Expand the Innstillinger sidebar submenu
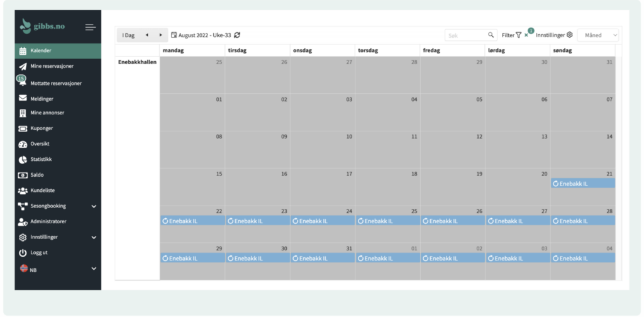 [94, 238]
